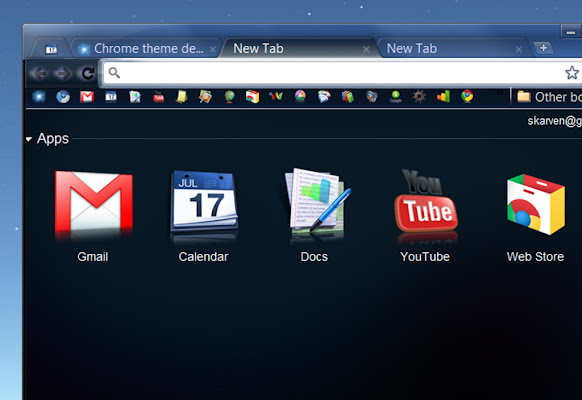Click the Analytics bar chart bookmark
582x400 pixels.
tap(444, 97)
